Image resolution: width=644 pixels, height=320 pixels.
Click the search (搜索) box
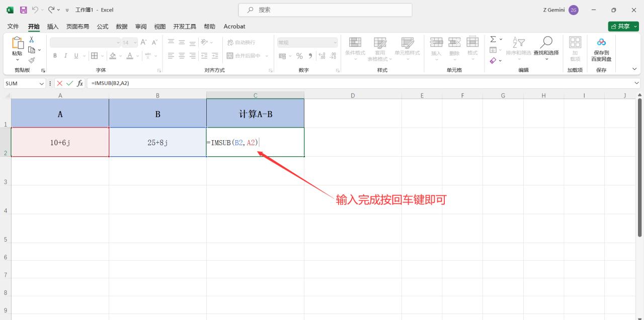pyautogui.click(x=325, y=10)
